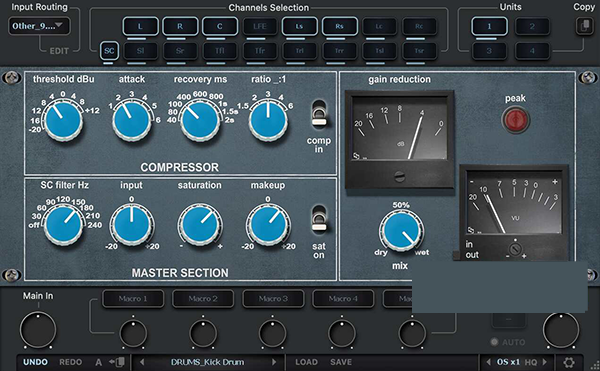600x371 pixels.
Task: Click the knob under Macro 3
Action: point(273,334)
